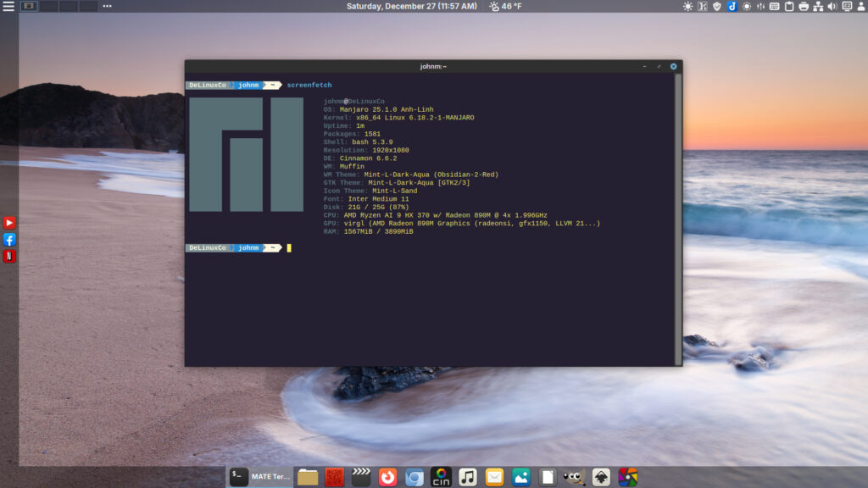868x488 pixels.
Task: Open the date and time calendar applet
Action: 412,7
